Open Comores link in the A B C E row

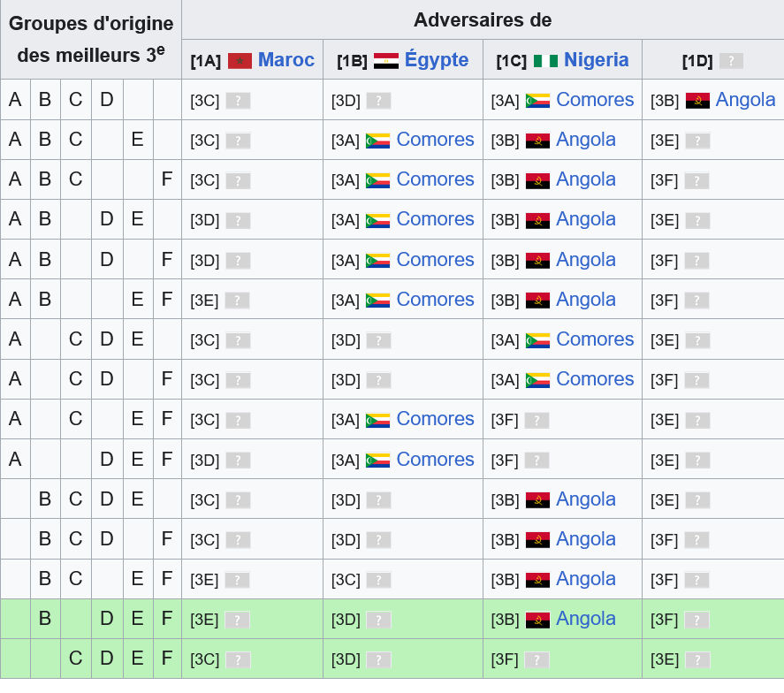coord(435,140)
